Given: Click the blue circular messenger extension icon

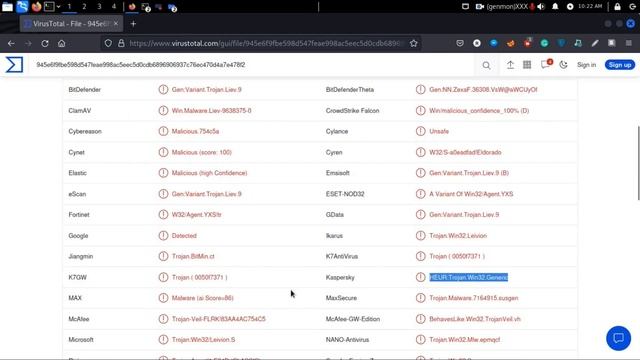Looking at the screenshot, I should tap(494, 43).
